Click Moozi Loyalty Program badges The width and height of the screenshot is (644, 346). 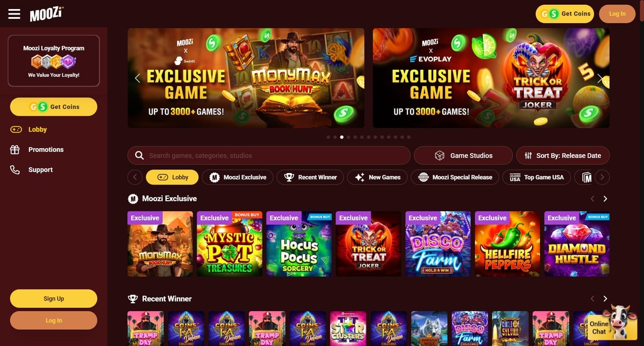(54, 61)
